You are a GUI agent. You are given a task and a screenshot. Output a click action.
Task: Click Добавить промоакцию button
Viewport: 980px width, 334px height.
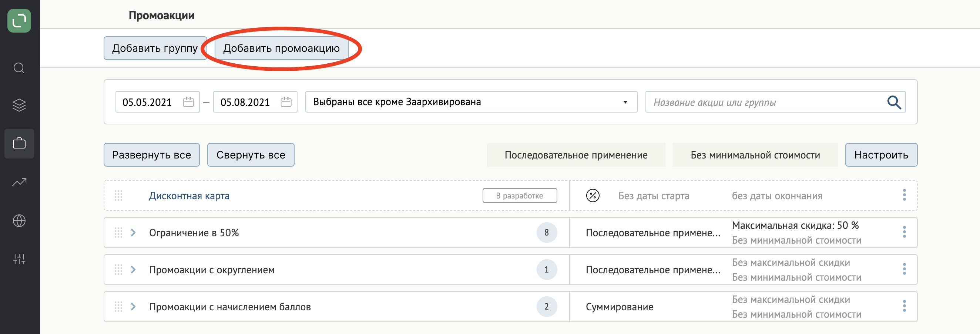pyautogui.click(x=281, y=49)
